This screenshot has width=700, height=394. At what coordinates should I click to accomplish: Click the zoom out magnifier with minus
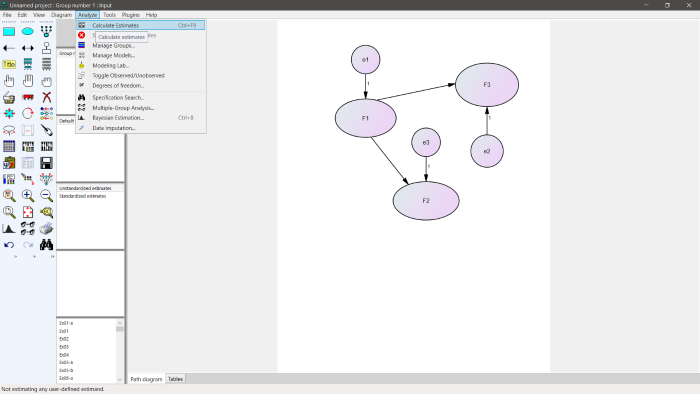[46, 195]
